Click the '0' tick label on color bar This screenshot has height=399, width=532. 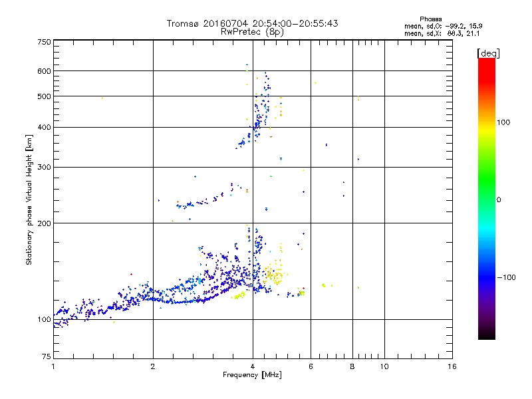coord(499,200)
